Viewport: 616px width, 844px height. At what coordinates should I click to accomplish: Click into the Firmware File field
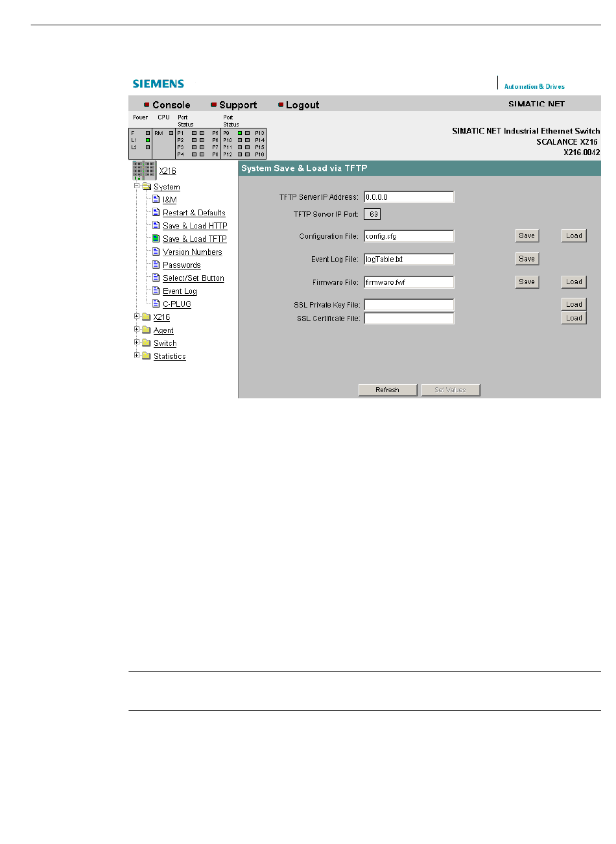(409, 282)
